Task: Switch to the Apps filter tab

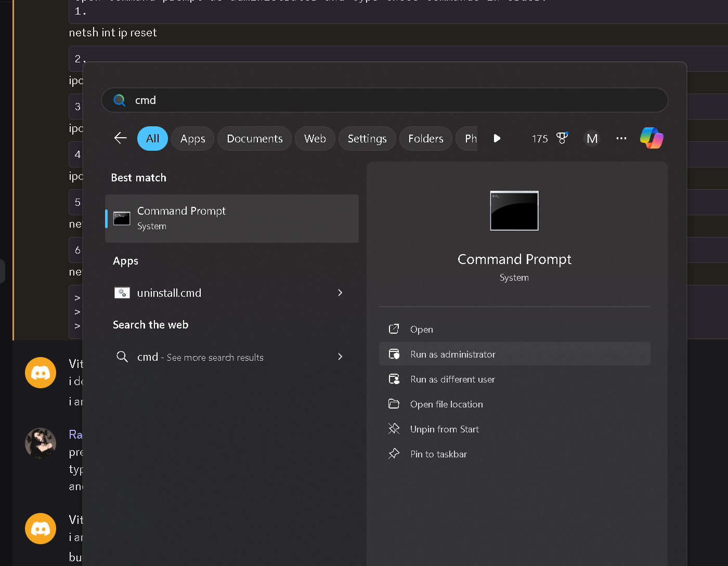Action: click(x=192, y=139)
